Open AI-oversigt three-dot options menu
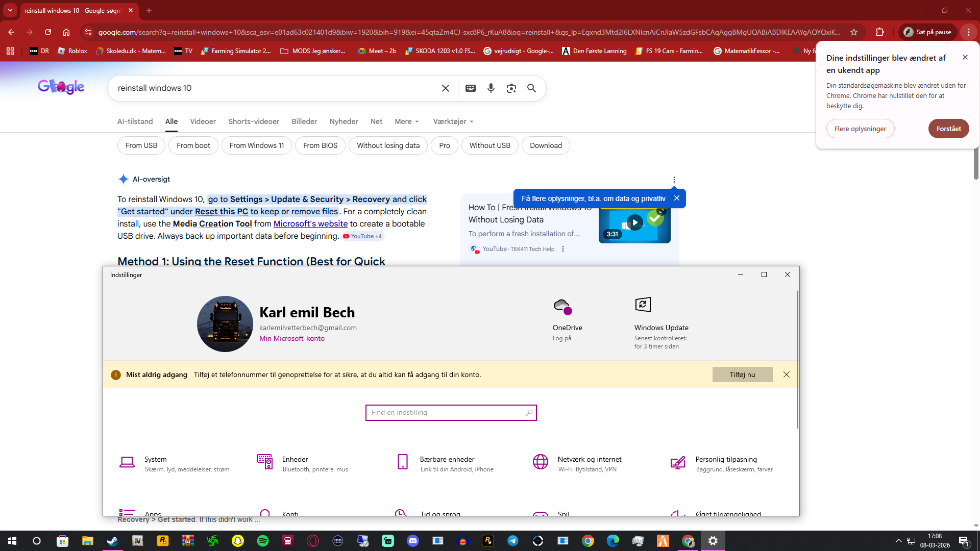This screenshot has width=980, height=551. pos(674,180)
